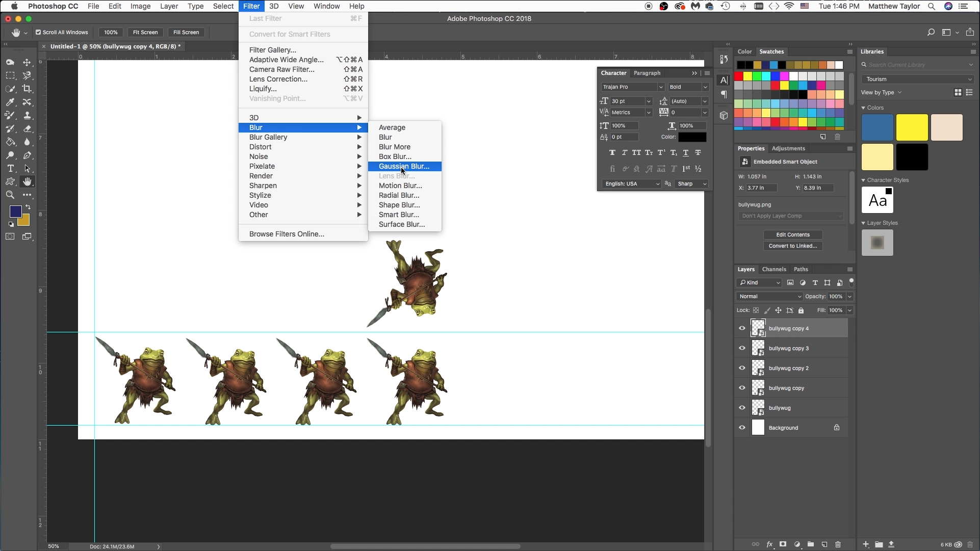Hide the Background layer
Screen dimensions: 980x551
742,428
